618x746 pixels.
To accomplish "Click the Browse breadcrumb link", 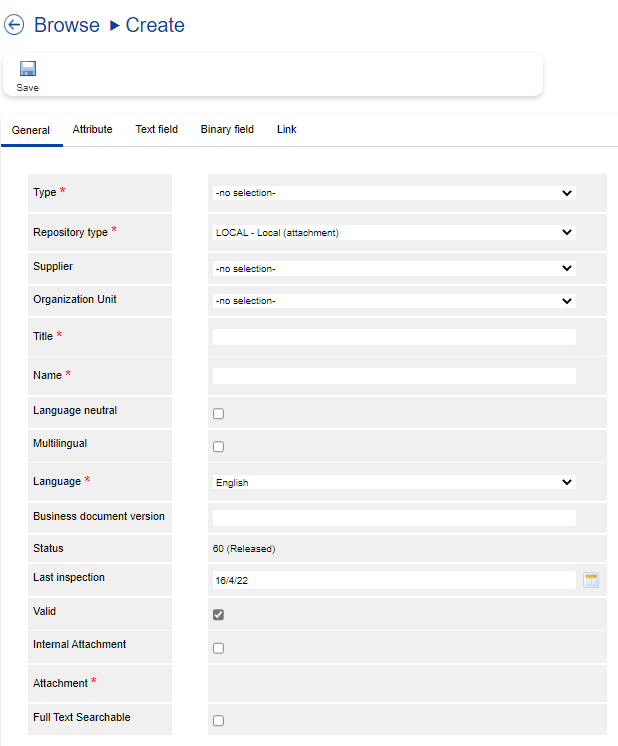I will coord(67,25).
